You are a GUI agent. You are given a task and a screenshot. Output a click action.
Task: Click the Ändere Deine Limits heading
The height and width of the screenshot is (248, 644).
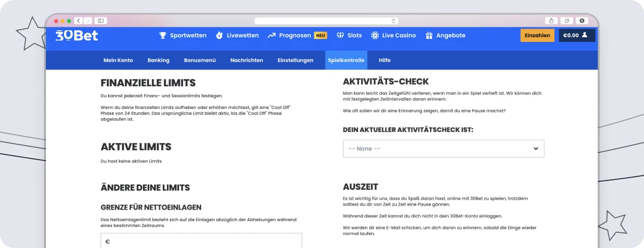(x=145, y=187)
